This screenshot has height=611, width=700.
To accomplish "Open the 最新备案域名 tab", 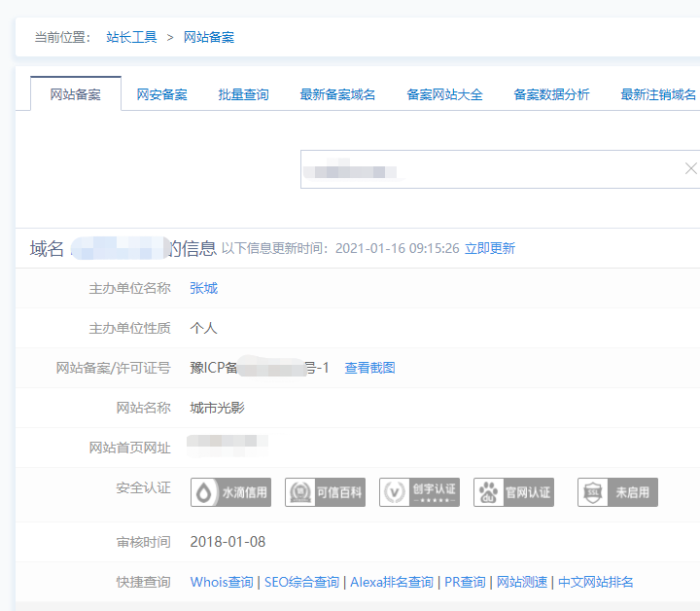I will (x=337, y=94).
